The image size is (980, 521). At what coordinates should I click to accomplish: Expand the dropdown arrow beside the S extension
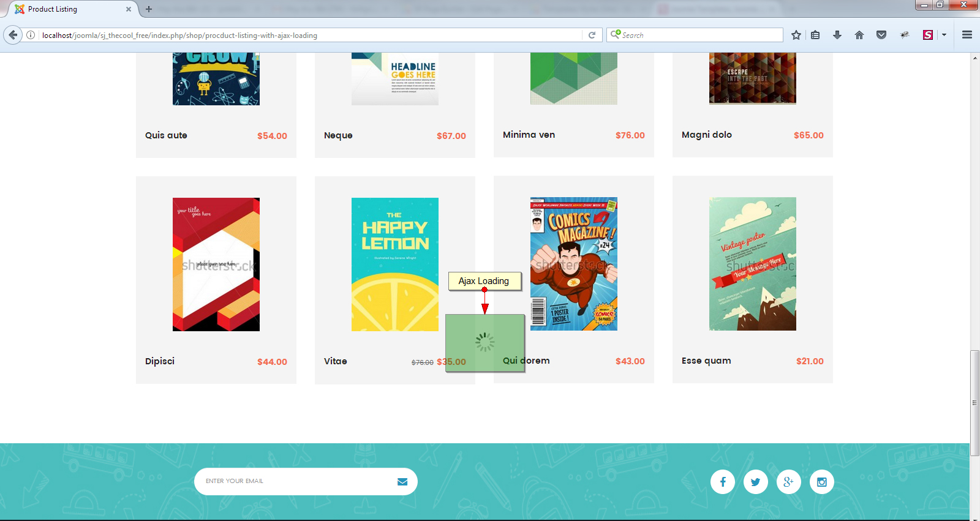pos(944,35)
